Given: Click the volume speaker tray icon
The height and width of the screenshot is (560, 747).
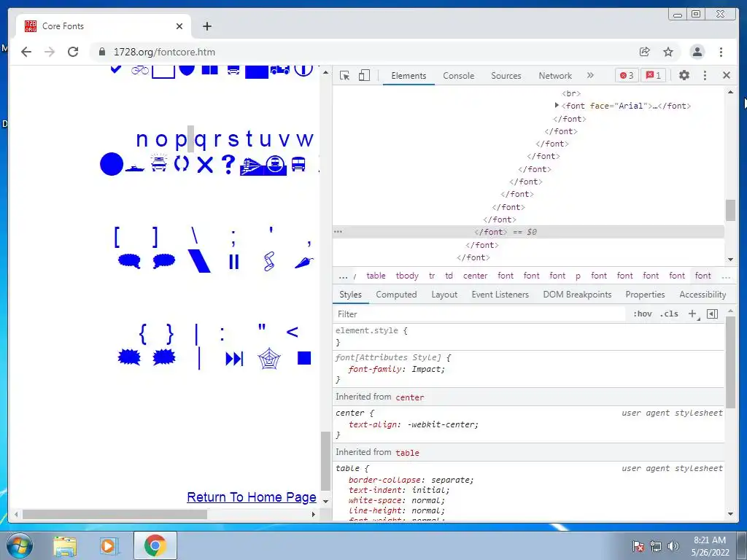Looking at the screenshot, I should (x=673, y=546).
